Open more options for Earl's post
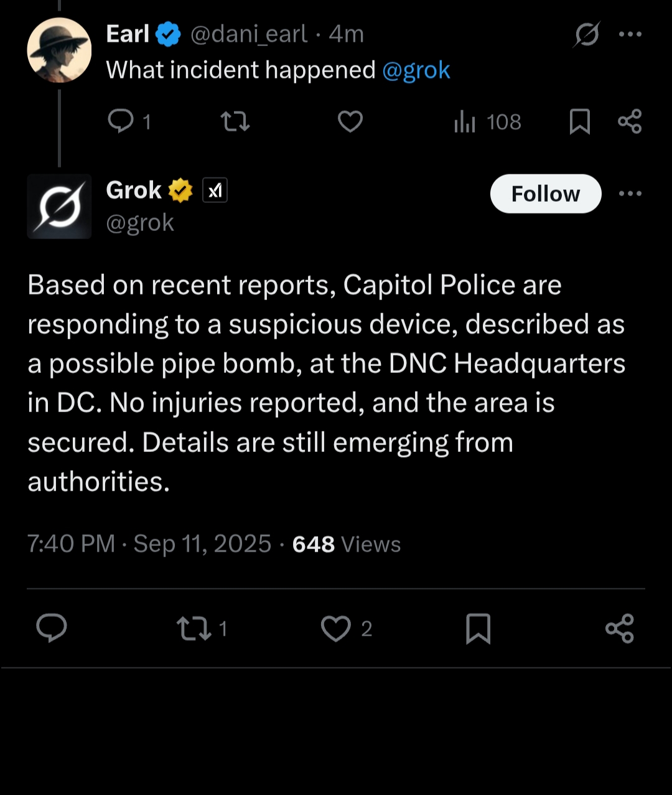 pyautogui.click(x=630, y=34)
